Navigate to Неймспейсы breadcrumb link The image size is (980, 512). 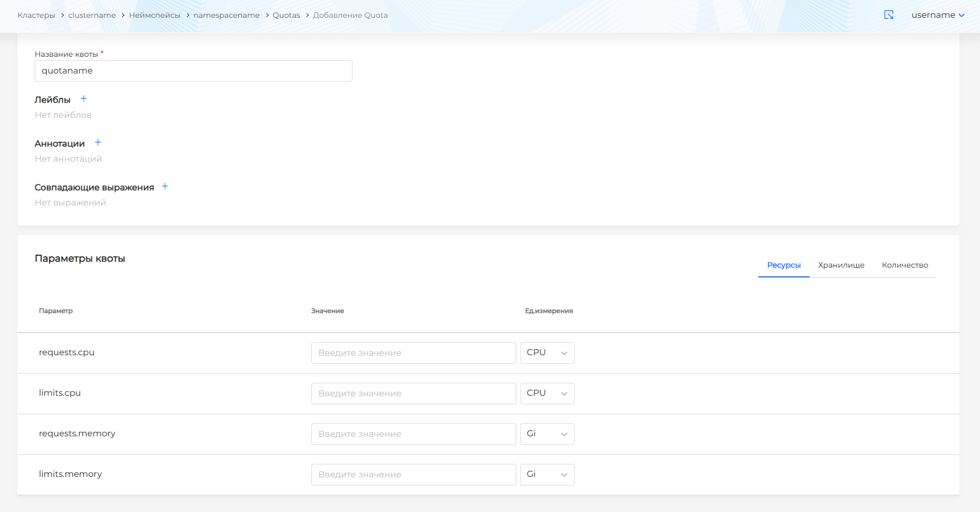[155, 16]
